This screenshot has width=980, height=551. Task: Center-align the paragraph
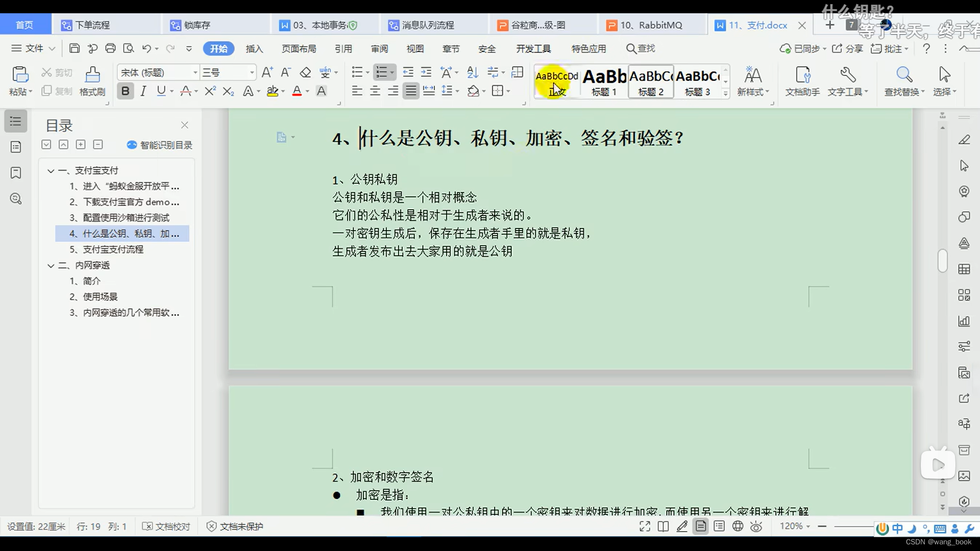[375, 91]
